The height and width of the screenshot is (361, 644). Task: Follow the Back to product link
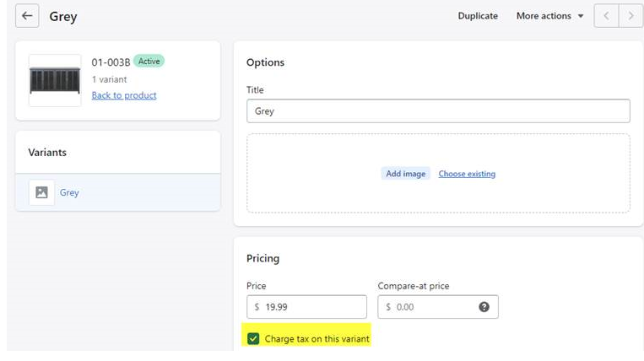pyautogui.click(x=124, y=95)
